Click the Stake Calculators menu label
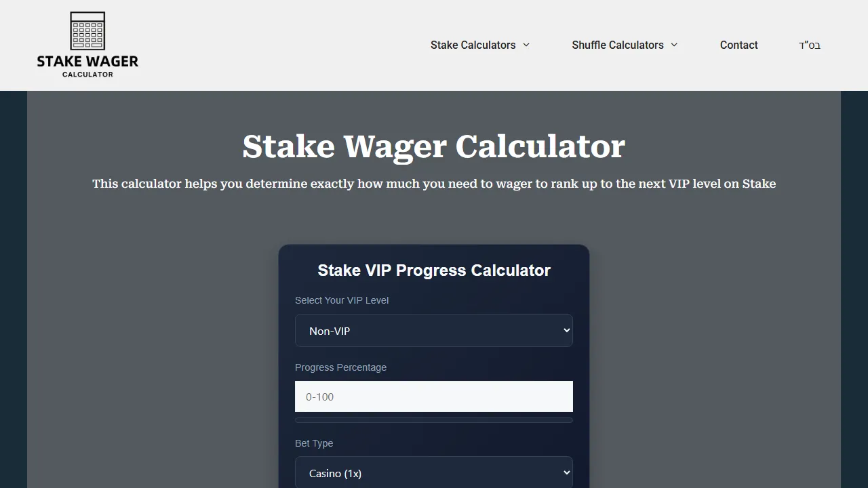 472,45
